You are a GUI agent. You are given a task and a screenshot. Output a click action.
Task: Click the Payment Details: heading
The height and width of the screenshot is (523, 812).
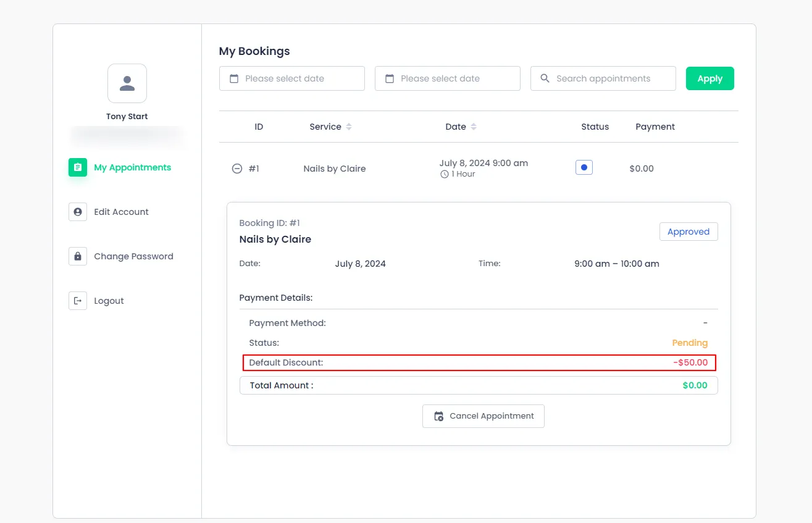276,298
